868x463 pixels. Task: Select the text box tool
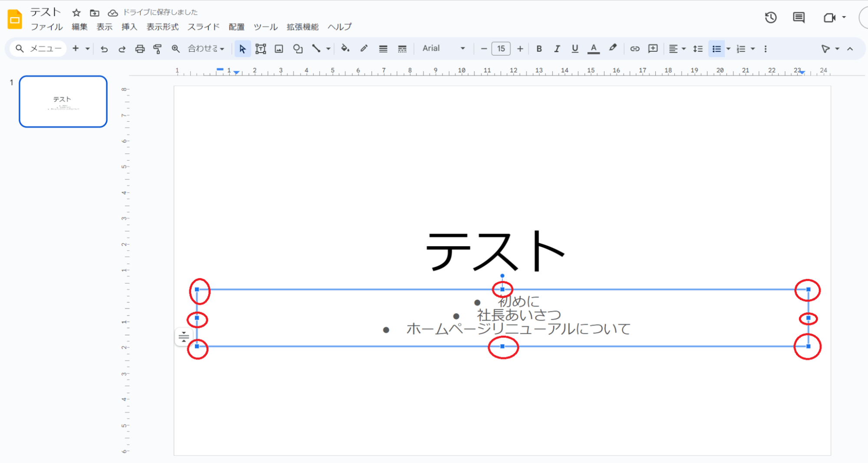coord(261,49)
